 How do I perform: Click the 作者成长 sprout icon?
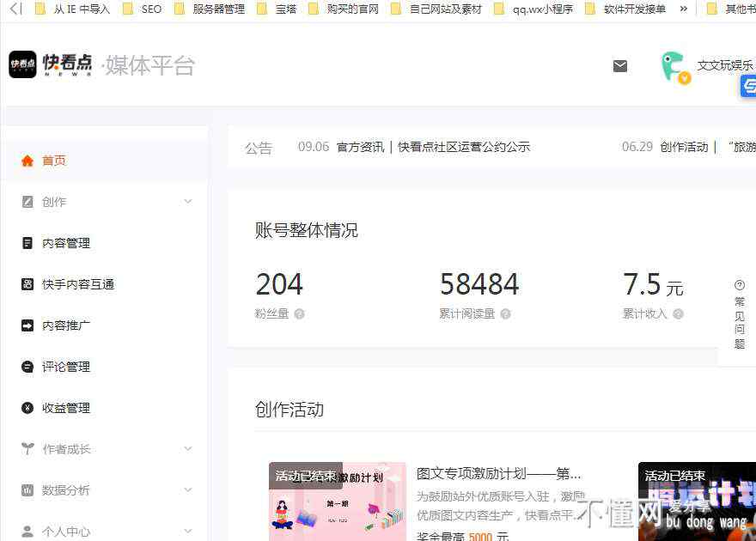[x=27, y=449]
